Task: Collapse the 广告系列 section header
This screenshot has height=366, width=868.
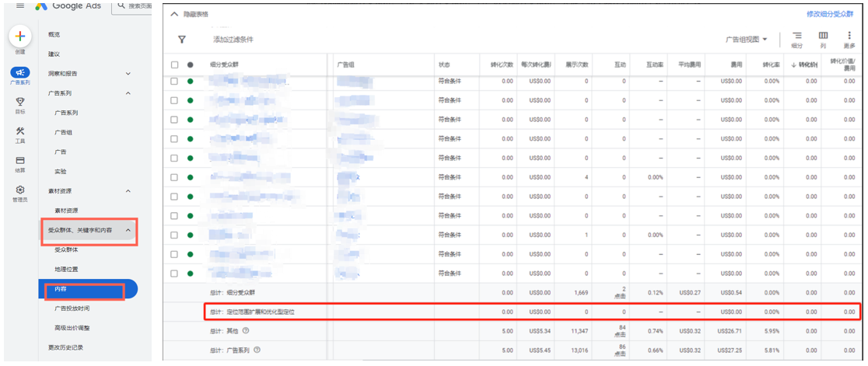Action: point(128,93)
